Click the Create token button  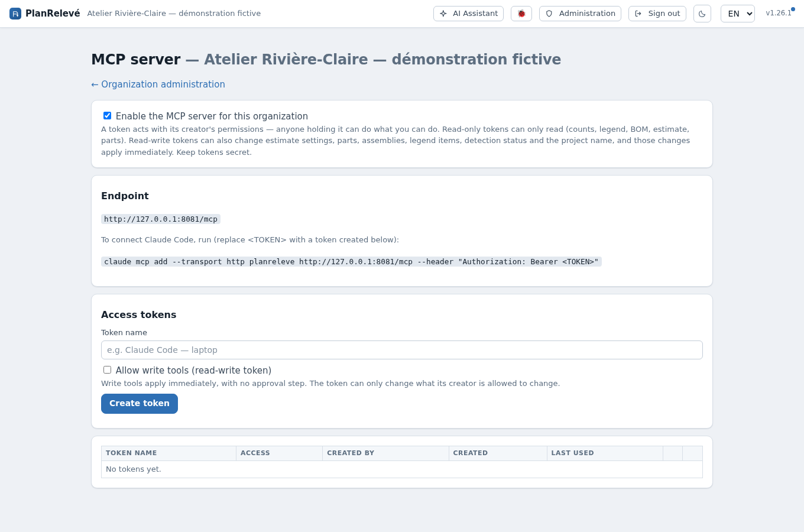(x=140, y=404)
